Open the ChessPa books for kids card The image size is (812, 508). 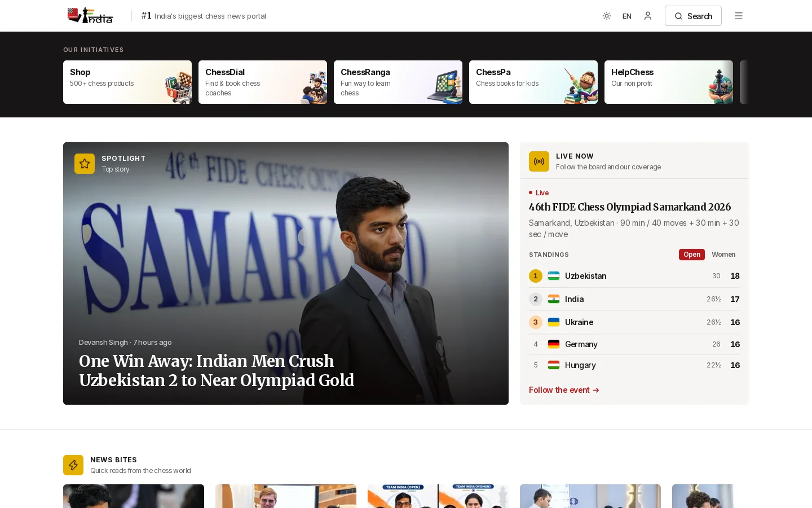click(533, 82)
